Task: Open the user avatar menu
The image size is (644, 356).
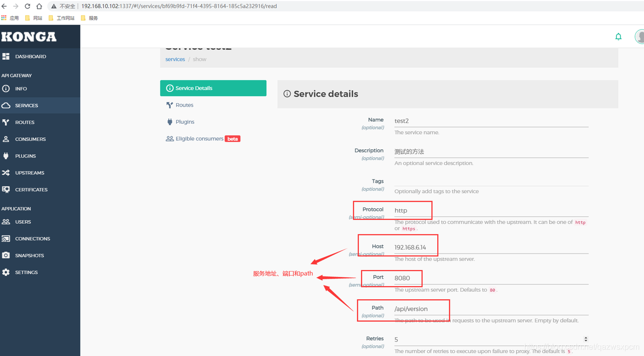Action: pyautogui.click(x=639, y=37)
